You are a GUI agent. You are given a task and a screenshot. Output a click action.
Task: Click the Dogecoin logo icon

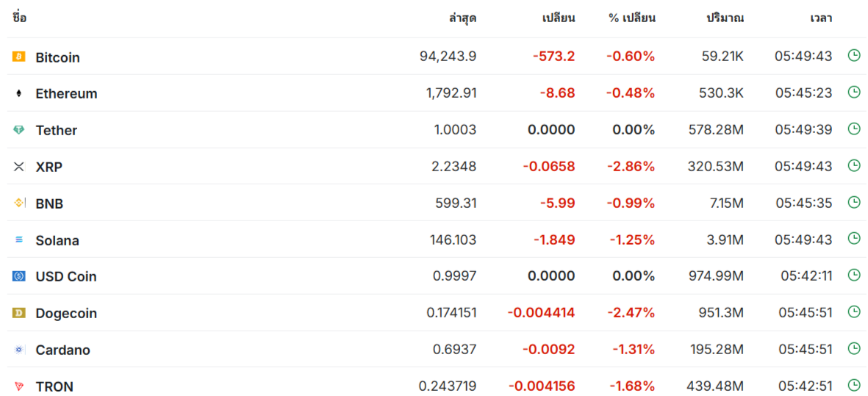click(19, 313)
